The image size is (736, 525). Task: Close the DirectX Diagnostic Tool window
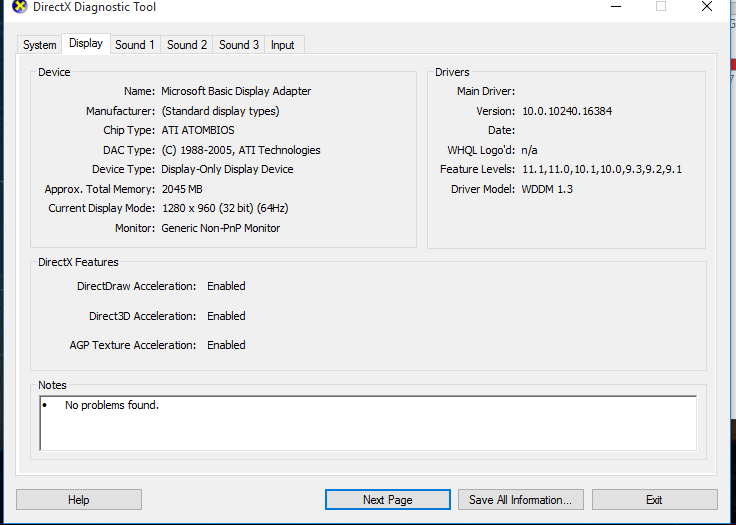coord(707,7)
